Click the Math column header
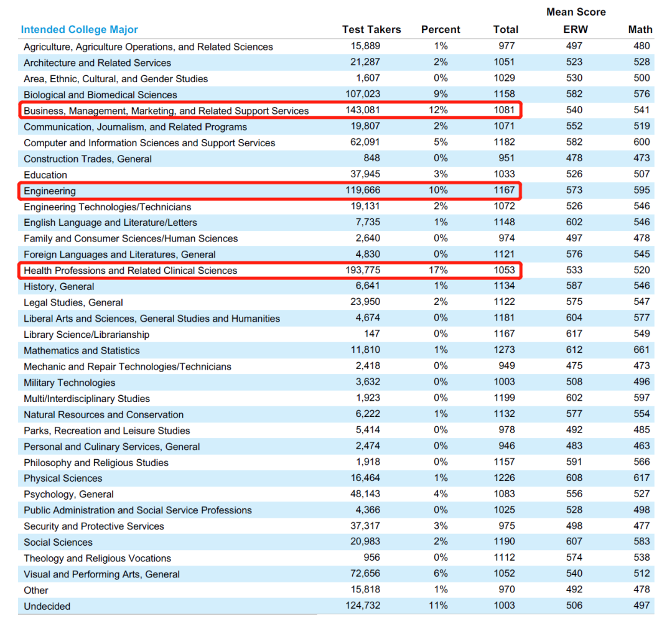This screenshot has width=672, height=621. (640, 29)
